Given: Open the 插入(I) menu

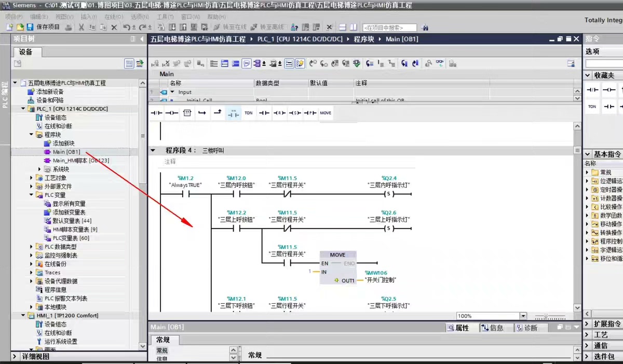Looking at the screenshot, I should tap(88, 17).
